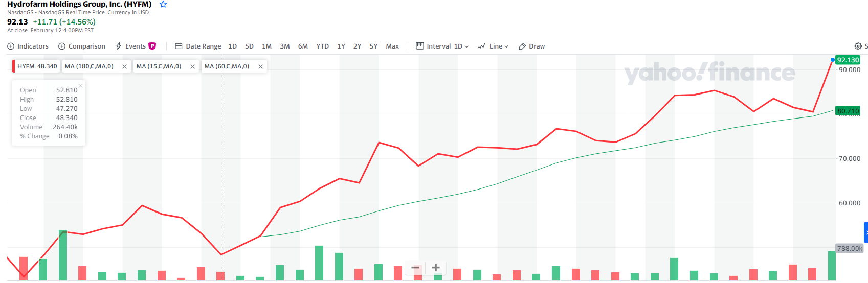Viewport: 868px width, 283px height.
Task: Select the 1M date range
Action: click(x=266, y=46)
